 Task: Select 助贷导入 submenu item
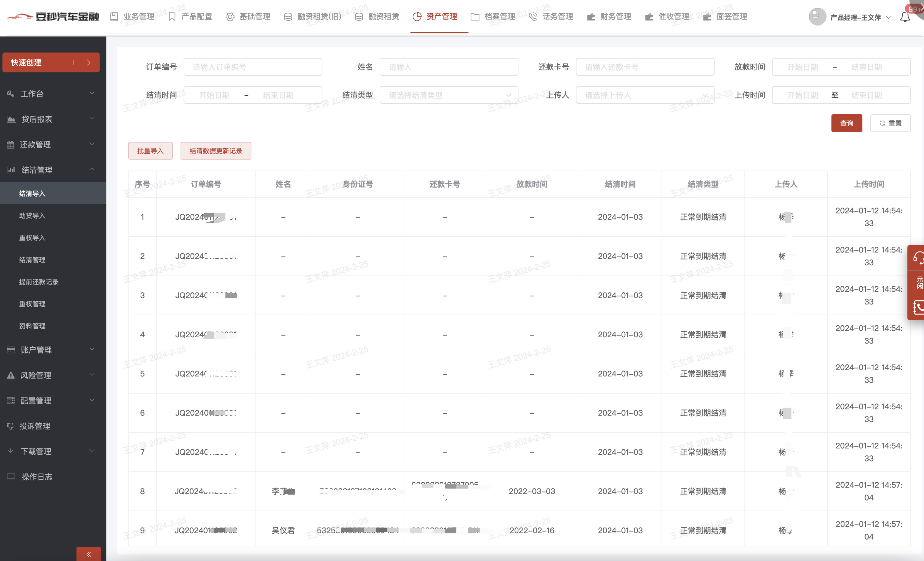pos(32,216)
